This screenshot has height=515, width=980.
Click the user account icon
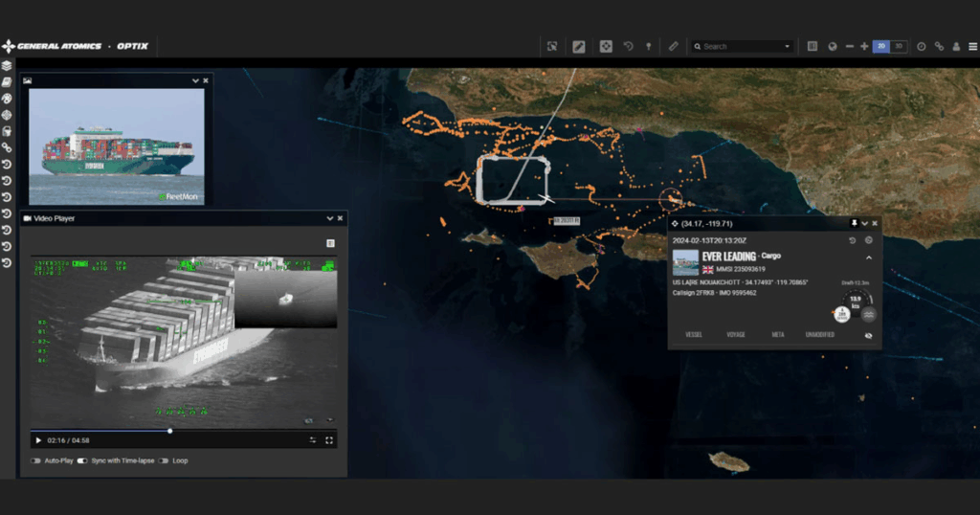pos(956,46)
